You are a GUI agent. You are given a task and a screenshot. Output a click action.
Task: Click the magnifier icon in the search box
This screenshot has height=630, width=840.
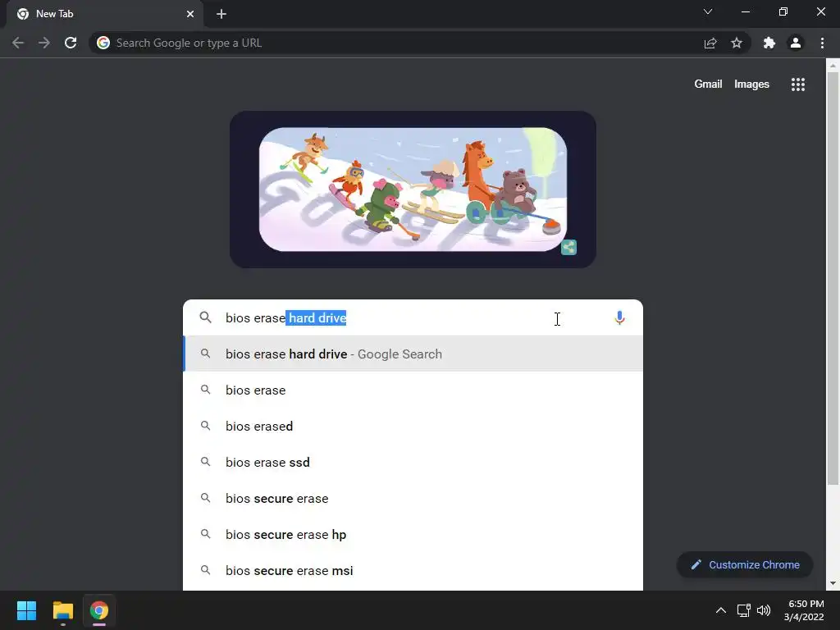tap(206, 317)
